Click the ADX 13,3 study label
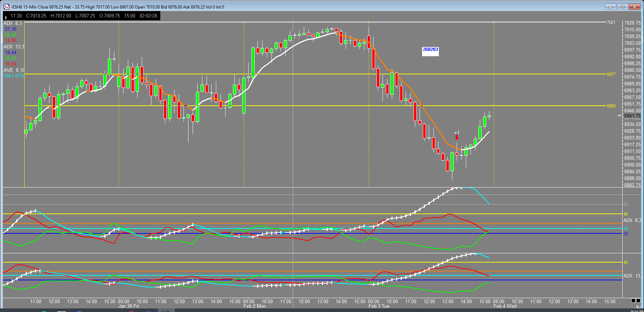This screenshot has width=644, height=312. (14, 47)
